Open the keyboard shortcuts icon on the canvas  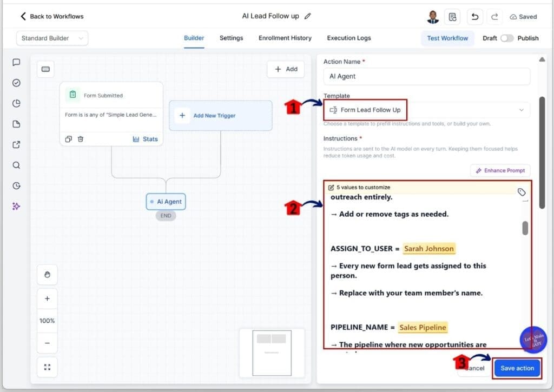click(x=45, y=69)
